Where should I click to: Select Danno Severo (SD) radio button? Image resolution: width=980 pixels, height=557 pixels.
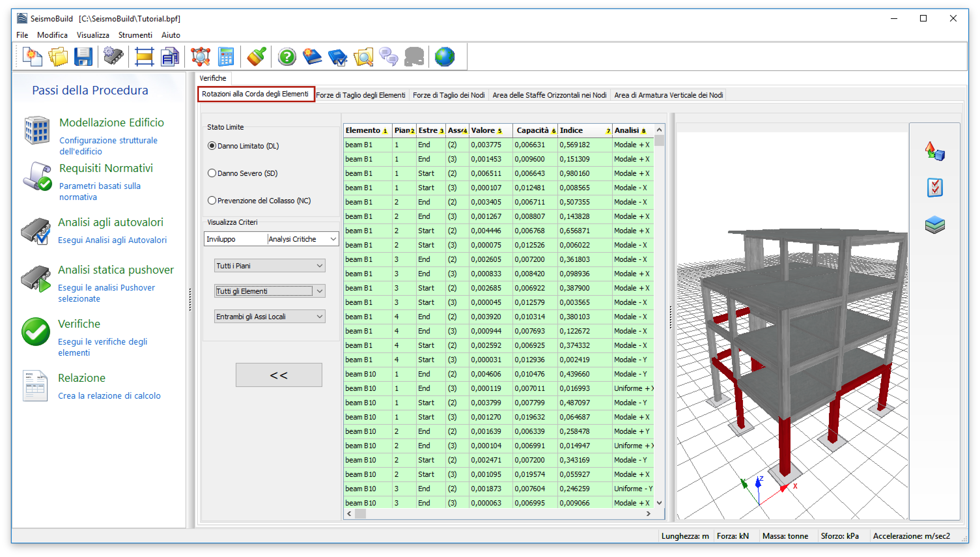(x=212, y=173)
